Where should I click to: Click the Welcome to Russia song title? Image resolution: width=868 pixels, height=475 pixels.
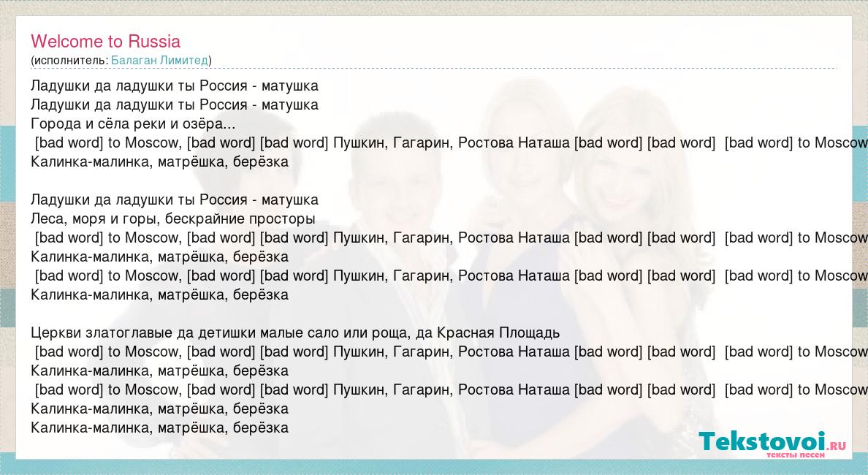click(105, 41)
